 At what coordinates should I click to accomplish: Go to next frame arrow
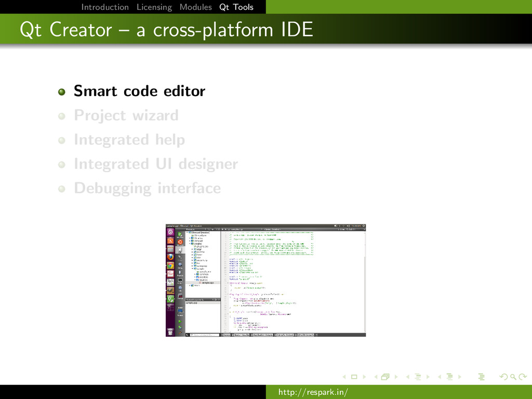coord(396,377)
